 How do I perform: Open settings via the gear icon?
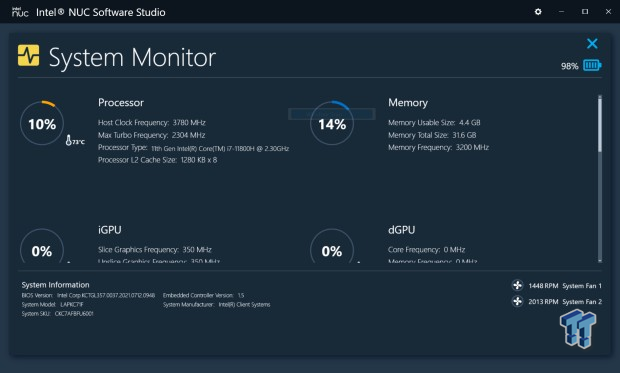[x=538, y=12]
